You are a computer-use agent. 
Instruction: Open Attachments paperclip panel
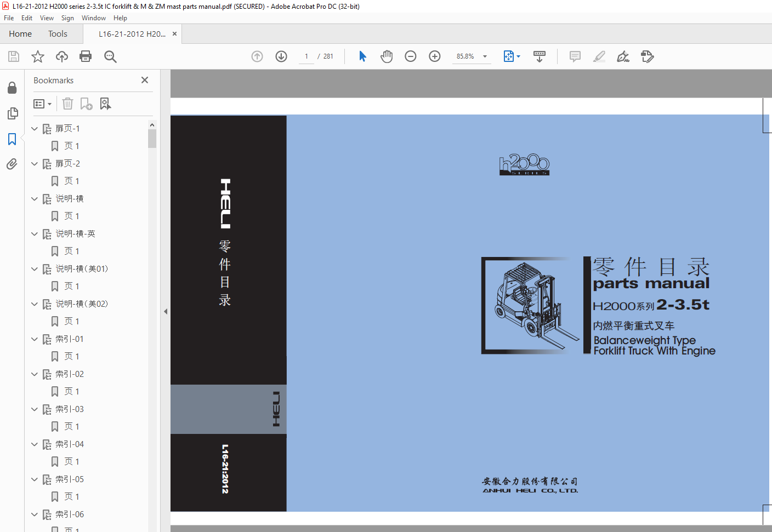point(12,164)
